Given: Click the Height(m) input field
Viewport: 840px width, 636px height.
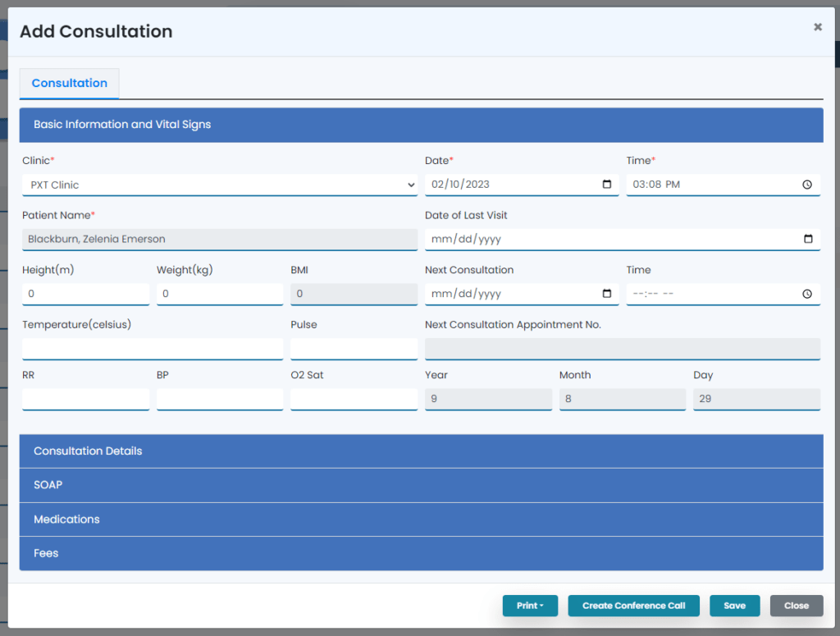Looking at the screenshot, I should 85,293.
